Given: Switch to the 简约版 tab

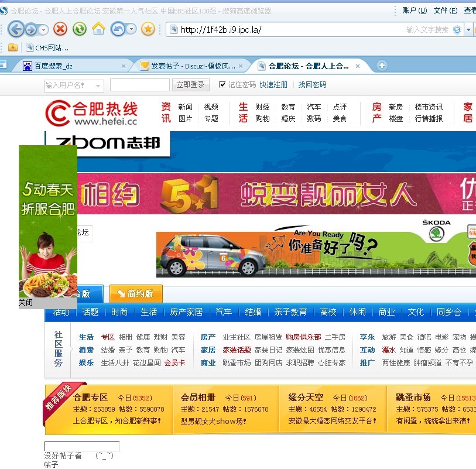Looking at the screenshot, I should pyautogui.click(x=136, y=293).
